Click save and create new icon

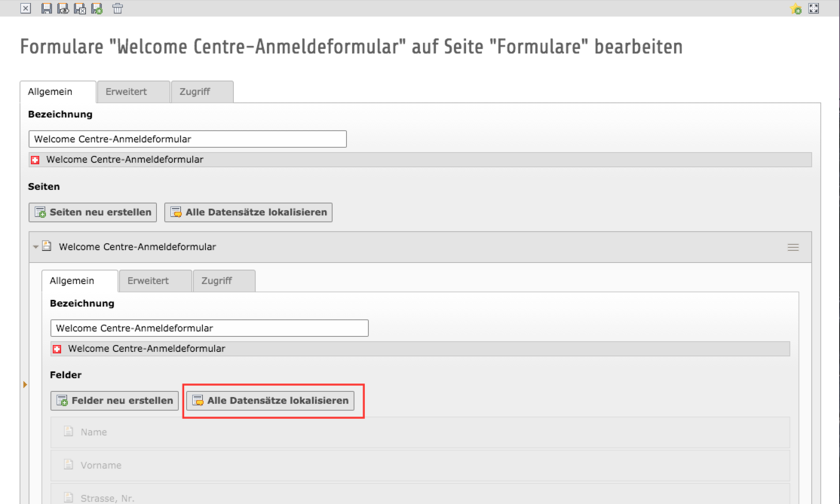(97, 8)
